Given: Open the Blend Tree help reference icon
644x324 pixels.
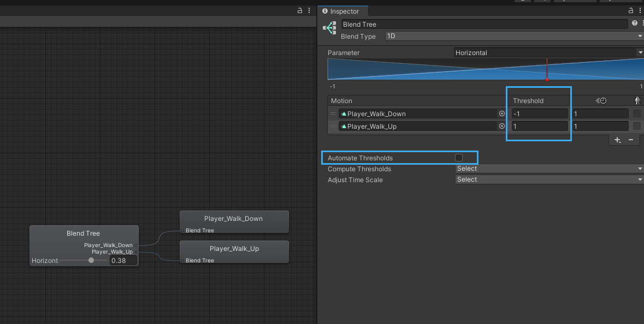Looking at the screenshot, I should click(635, 23).
